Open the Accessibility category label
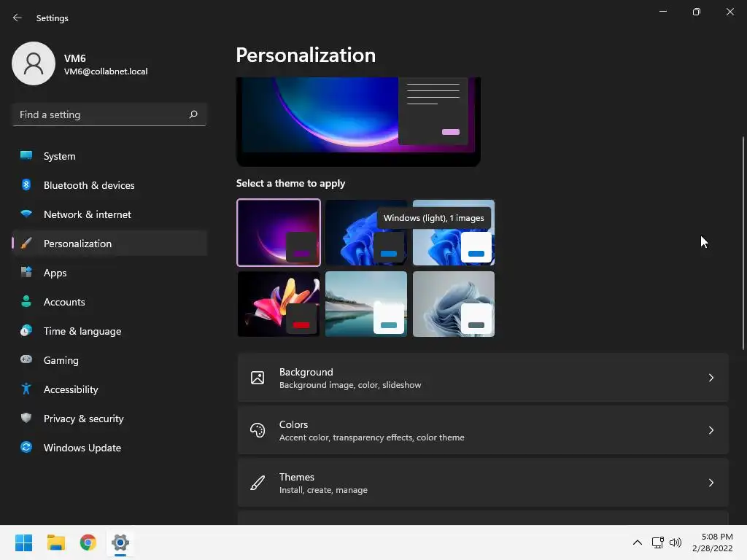 (x=71, y=389)
